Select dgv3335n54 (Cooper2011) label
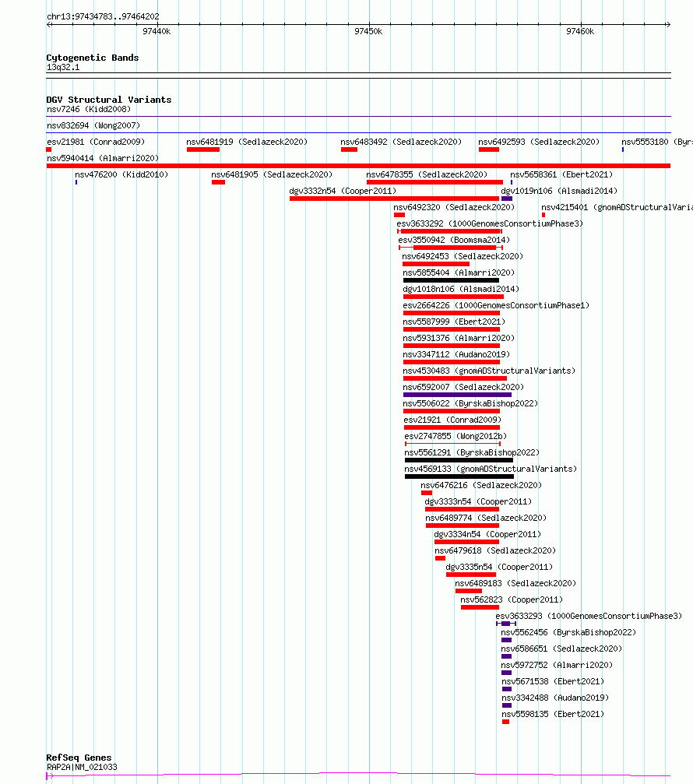Image resolution: width=693 pixels, height=784 pixels. (x=499, y=567)
